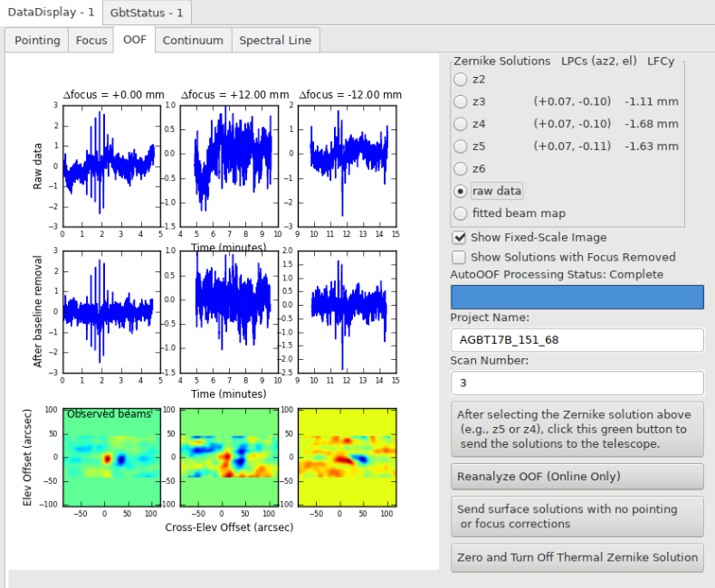The image size is (715, 588).
Task: Choose the z3 Zernike solution
Action: (460, 101)
